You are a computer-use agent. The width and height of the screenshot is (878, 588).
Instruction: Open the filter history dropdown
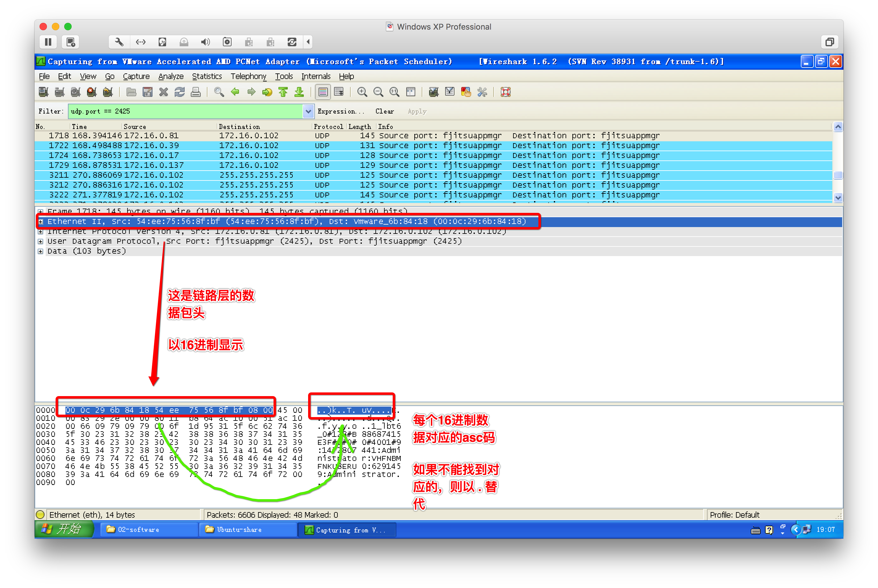[x=308, y=111]
